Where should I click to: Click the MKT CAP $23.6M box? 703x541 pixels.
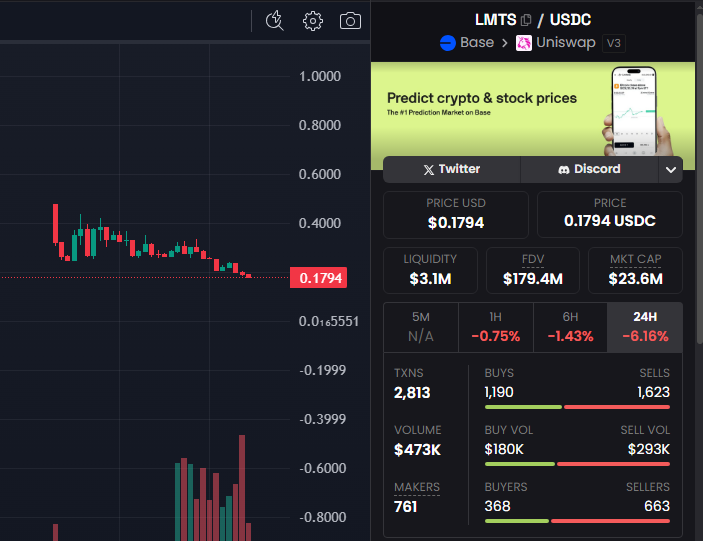pos(635,270)
